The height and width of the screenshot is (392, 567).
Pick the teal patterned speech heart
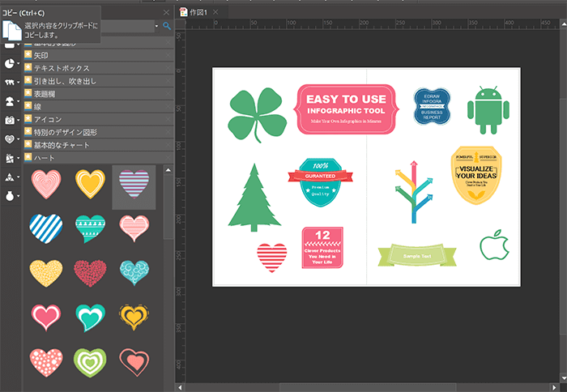90,228
